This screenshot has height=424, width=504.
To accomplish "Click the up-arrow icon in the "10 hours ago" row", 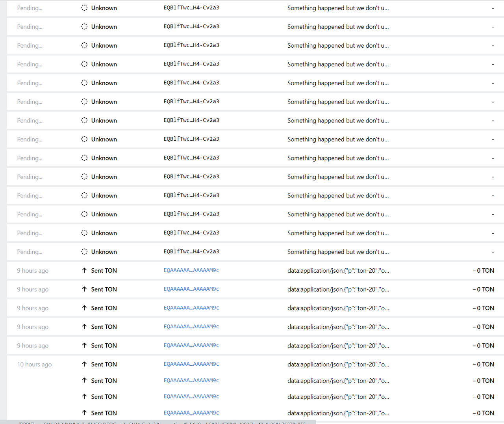I will (x=84, y=364).
